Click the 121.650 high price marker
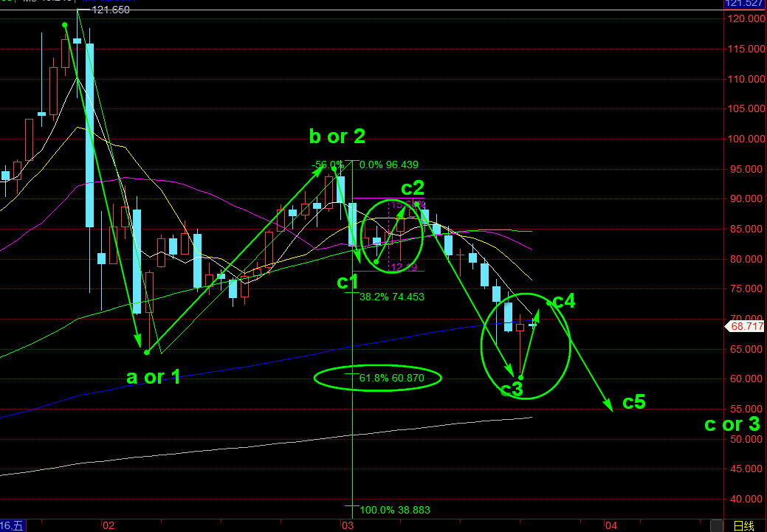 pos(110,10)
